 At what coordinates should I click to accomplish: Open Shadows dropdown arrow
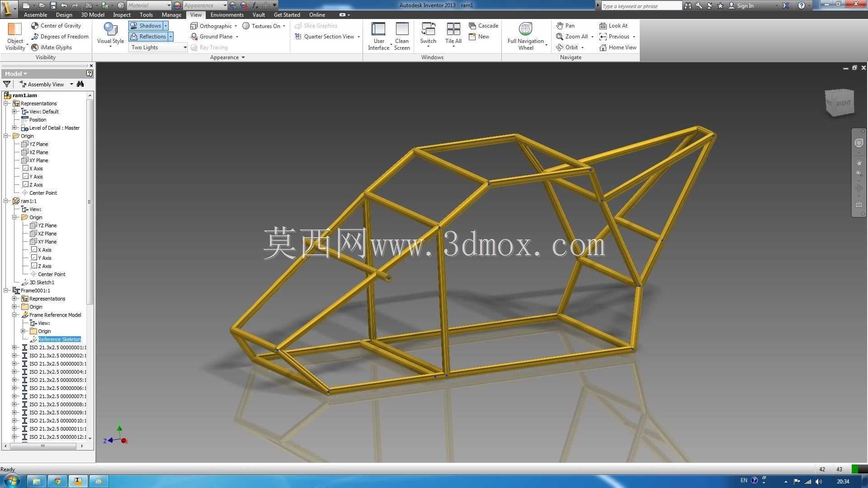pyautogui.click(x=166, y=26)
